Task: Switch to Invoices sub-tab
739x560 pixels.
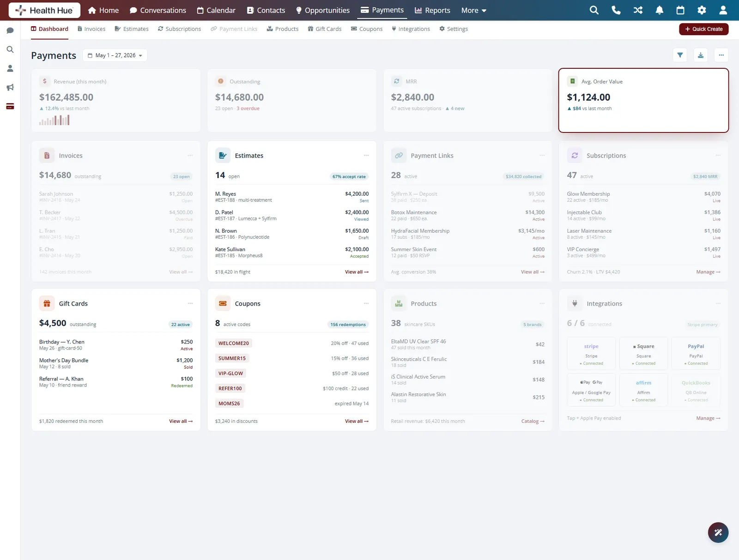Action: [x=91, y=29]
